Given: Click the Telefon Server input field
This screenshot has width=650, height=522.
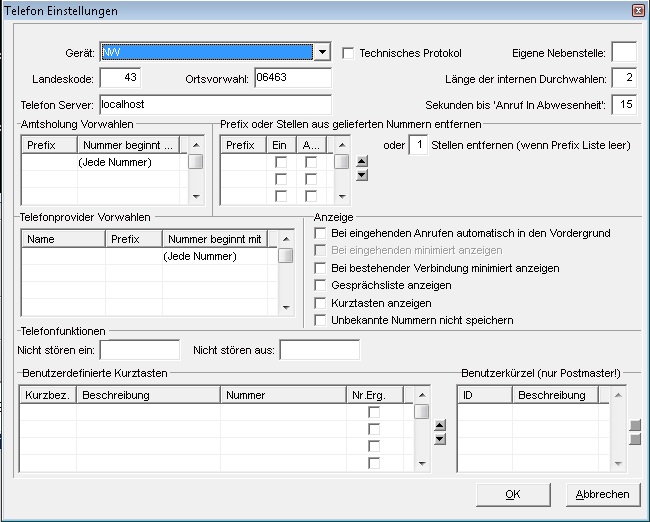Looking at the screenshot, I should pos(214,105).
